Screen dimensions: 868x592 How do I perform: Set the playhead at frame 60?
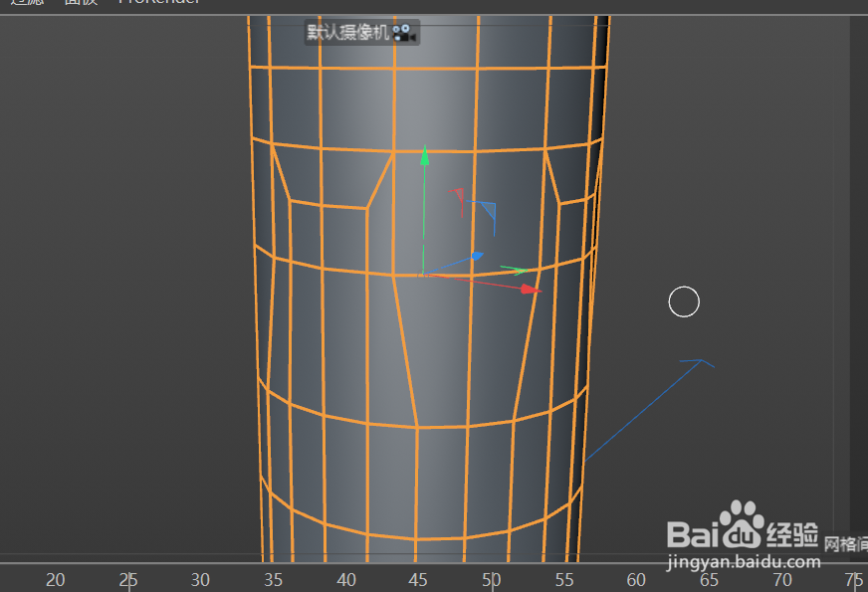[x=636, y=579]
